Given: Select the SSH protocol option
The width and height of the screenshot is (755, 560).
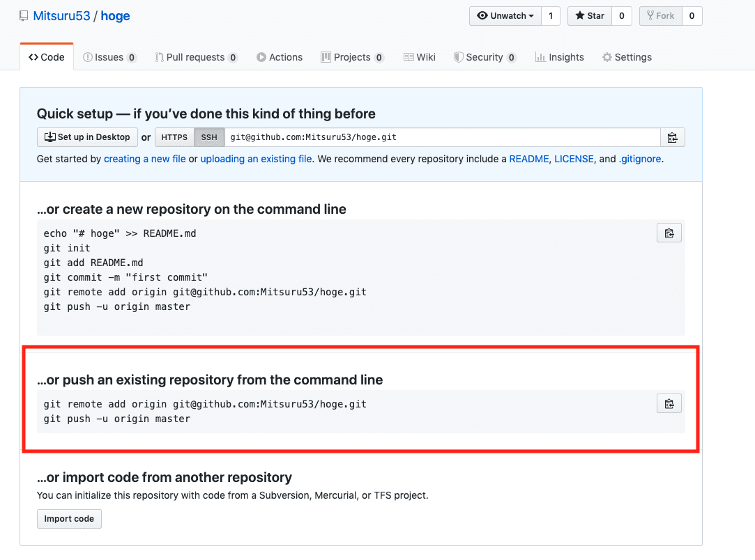Looking at the screenshot, I should [x=209, y=137].
